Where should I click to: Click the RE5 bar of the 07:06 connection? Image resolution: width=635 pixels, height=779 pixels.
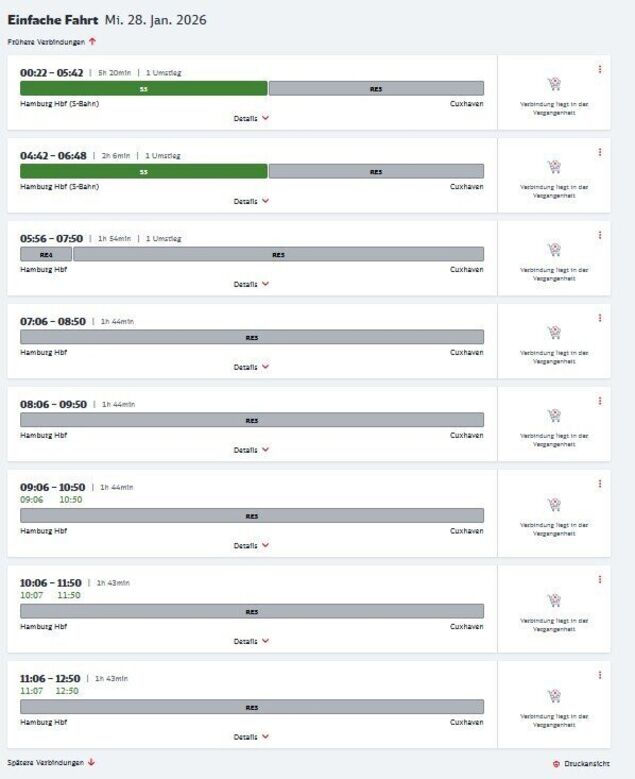pyautogui.click(x=252, y=337)
